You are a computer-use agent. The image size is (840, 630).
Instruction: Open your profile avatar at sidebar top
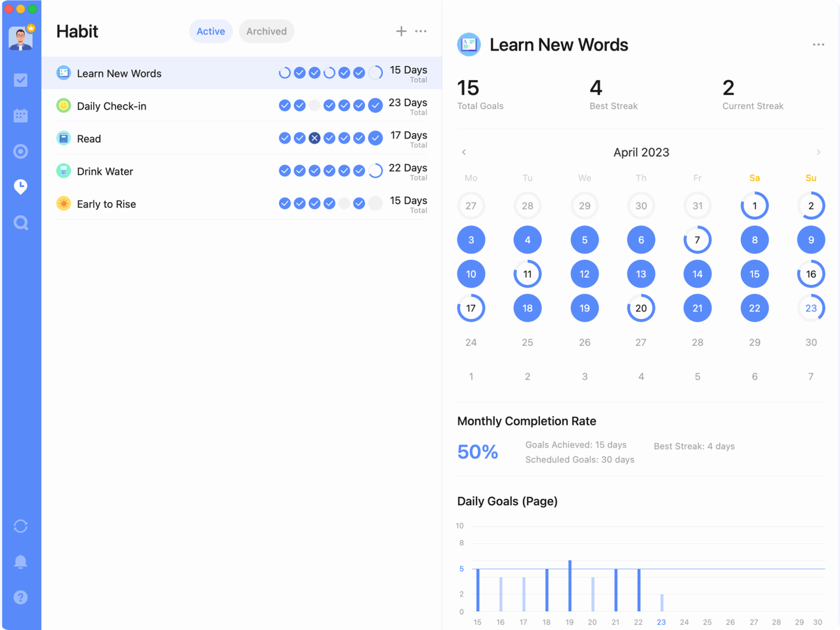20,38
